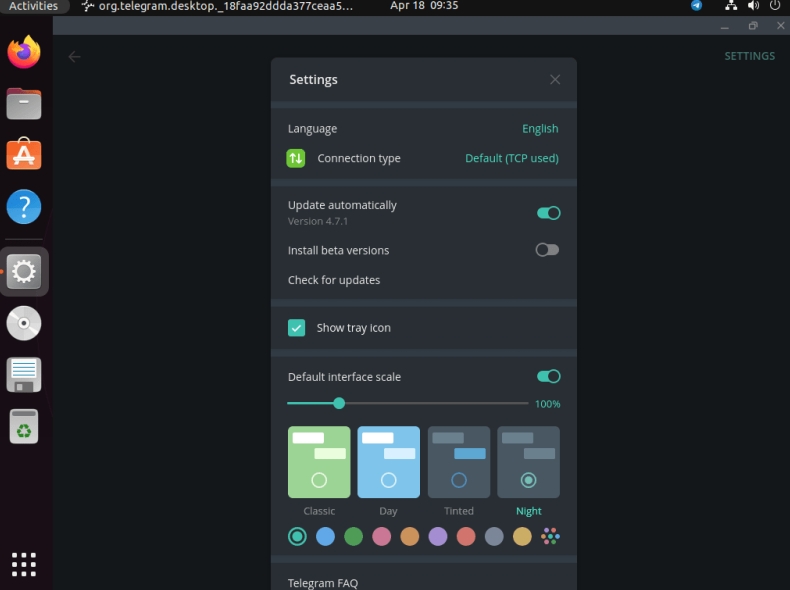This screenshot has width=790, height=590.
Task: Uncheck the Show tray icon checkbox
Action: [x=297, y=328]
